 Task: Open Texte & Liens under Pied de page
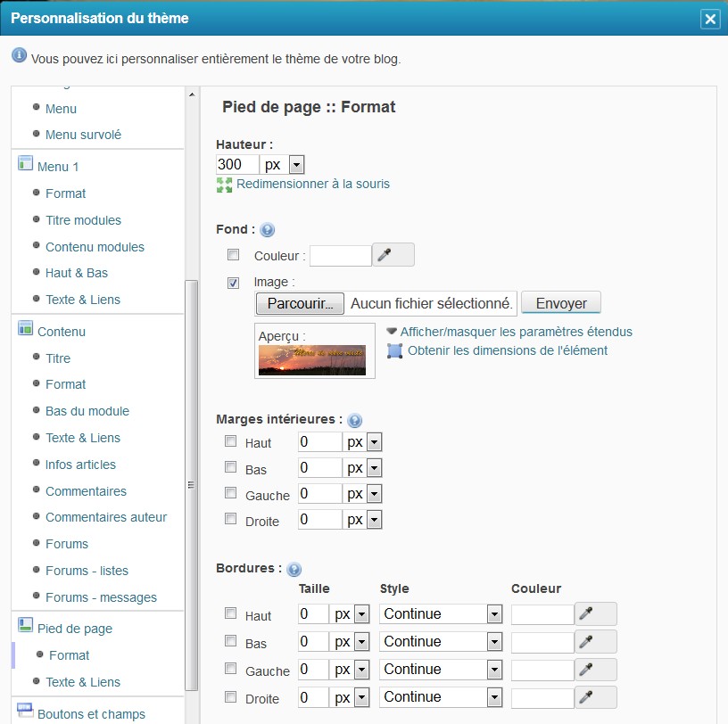click(83, 682)
